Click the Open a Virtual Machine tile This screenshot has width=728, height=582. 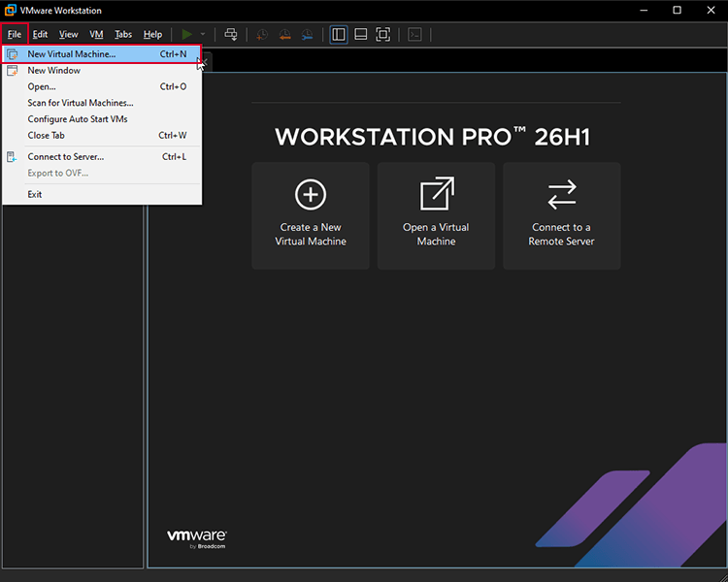click(436, 215)
